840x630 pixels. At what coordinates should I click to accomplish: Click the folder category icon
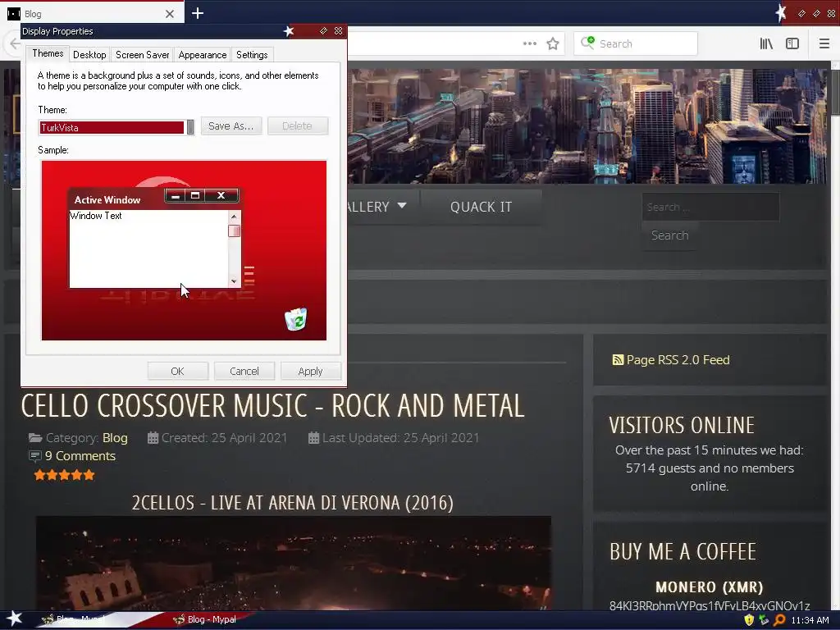click(x=35, y=438)
